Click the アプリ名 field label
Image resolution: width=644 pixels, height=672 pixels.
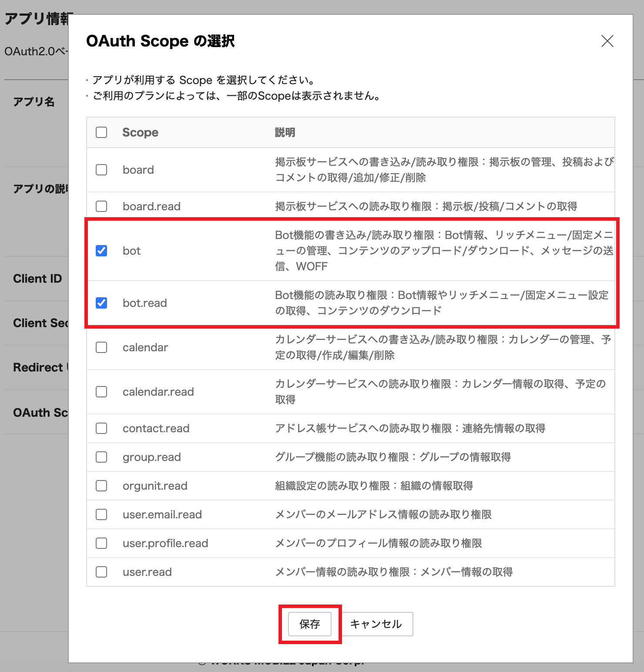34,101
